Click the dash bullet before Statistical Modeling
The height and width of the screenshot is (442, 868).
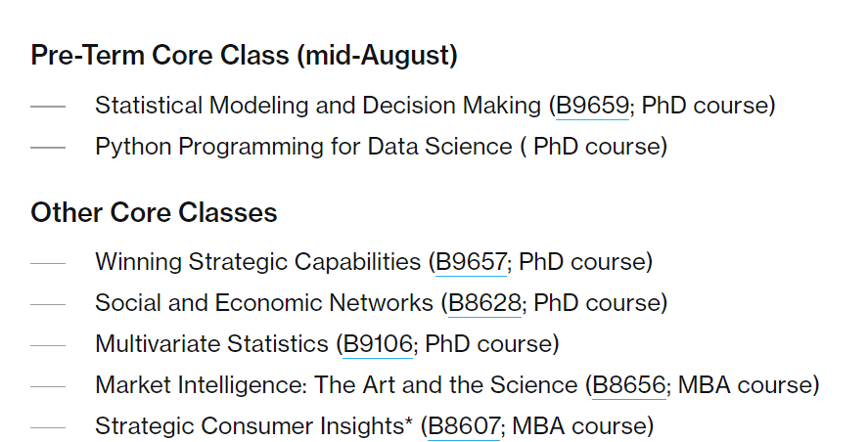coord(48,107)
